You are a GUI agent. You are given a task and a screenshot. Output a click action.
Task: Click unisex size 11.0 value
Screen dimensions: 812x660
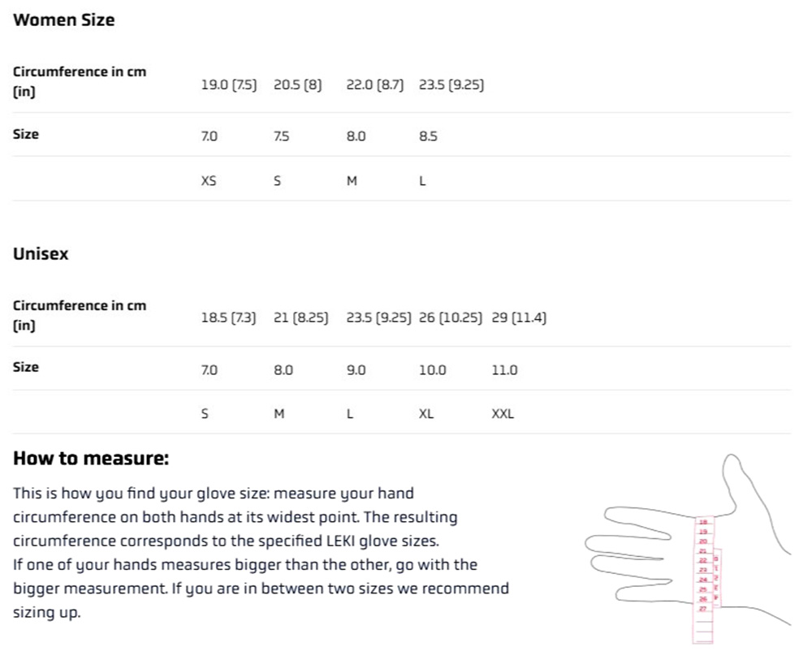[x=504, y=370]
